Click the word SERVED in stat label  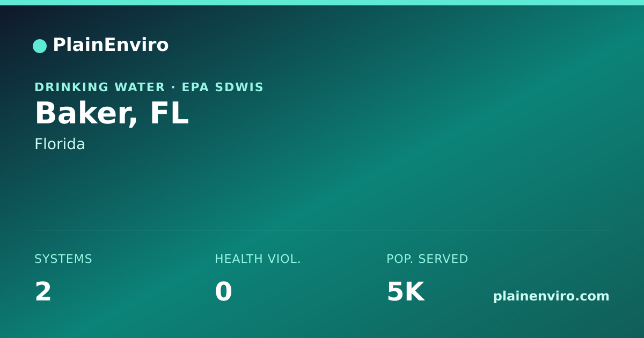pyautogui.click(x=443, y=259)
